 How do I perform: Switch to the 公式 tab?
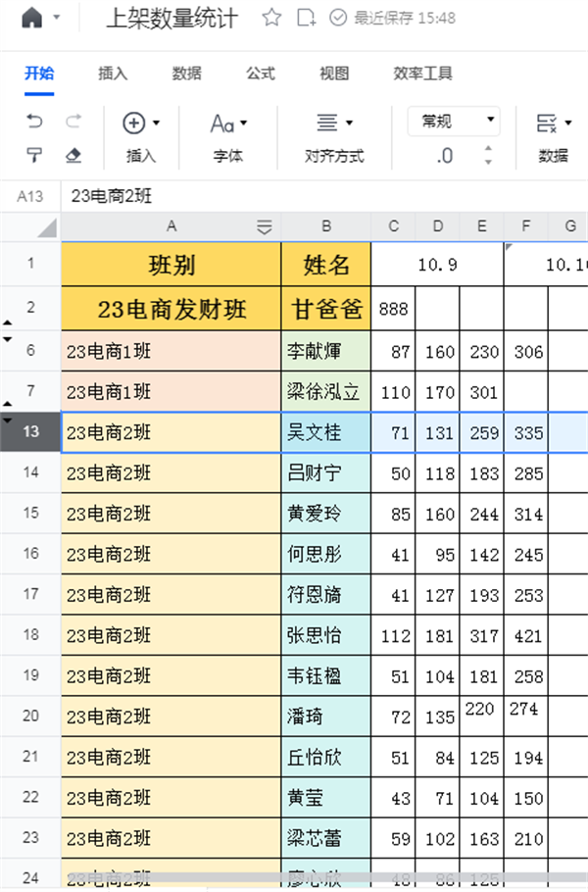[261, 73]
